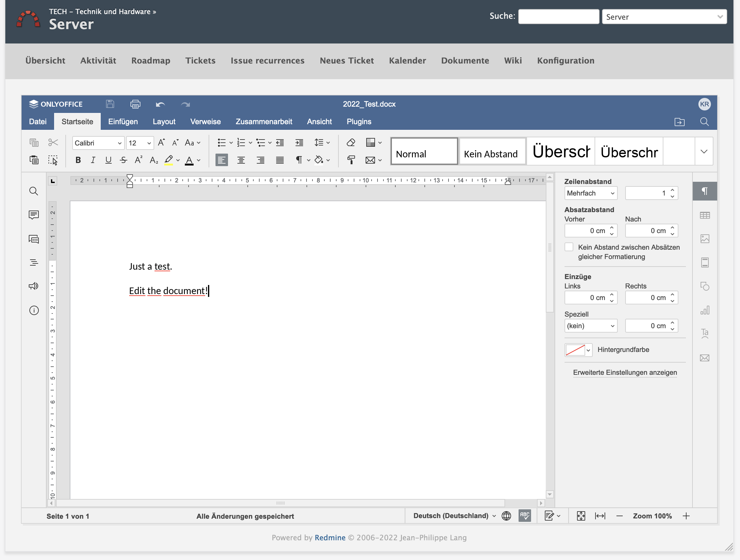Switch to the Layout tab
Image resolution: width=740 pixels, height=560 pixels.
[164, 121]
